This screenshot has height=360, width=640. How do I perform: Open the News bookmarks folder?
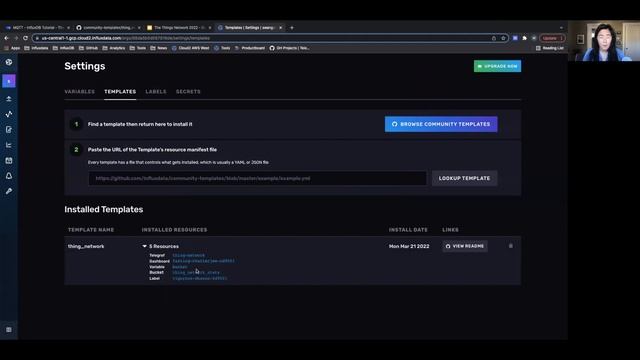[x=159, y=48]
